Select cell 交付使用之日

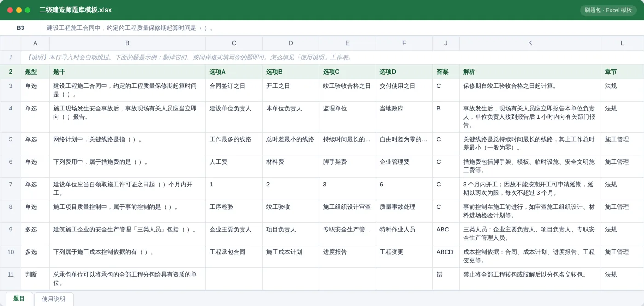pos(404,90)
